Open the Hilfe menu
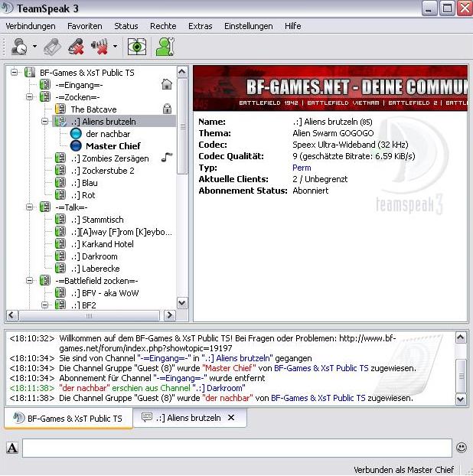This screenshot has height=476, width=473. [292, 26]
